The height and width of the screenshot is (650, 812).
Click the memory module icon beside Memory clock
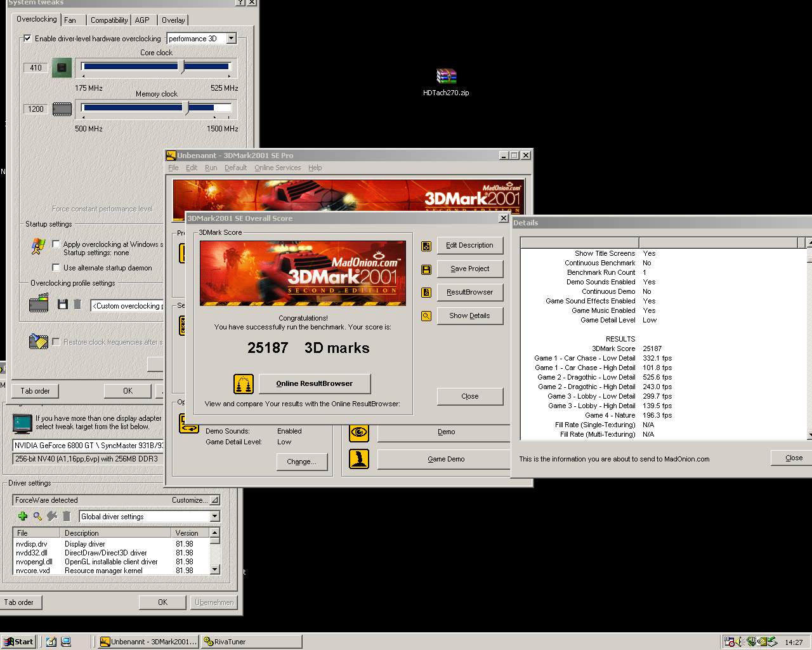62,109
